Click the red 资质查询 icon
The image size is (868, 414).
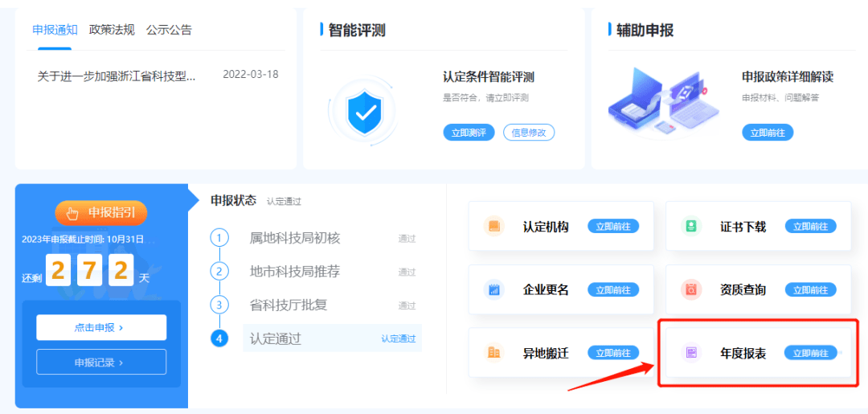tap(691, 289)
